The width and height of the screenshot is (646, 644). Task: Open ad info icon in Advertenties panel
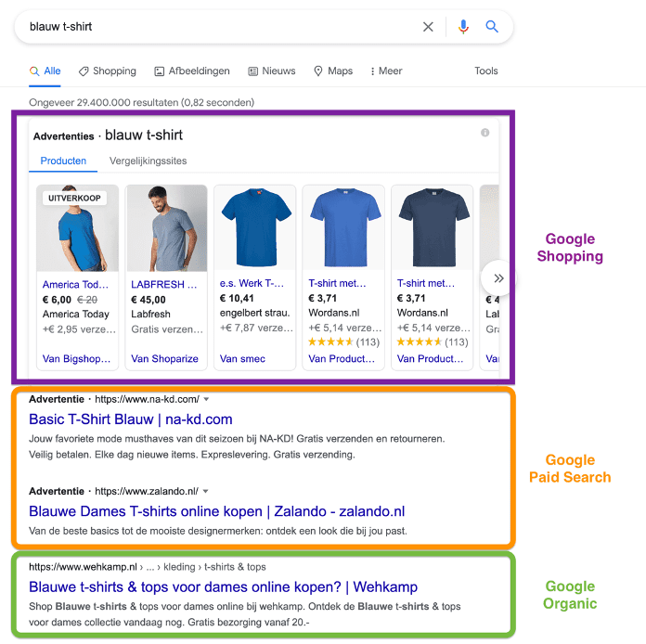[484, 133]
